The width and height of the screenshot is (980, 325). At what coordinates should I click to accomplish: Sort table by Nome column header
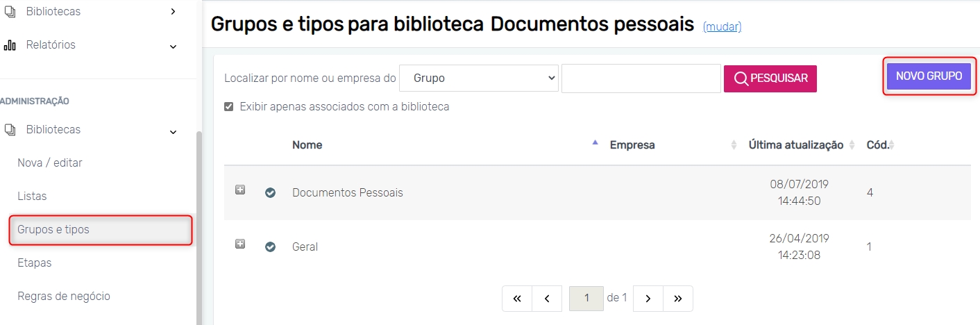pos(307,145)
